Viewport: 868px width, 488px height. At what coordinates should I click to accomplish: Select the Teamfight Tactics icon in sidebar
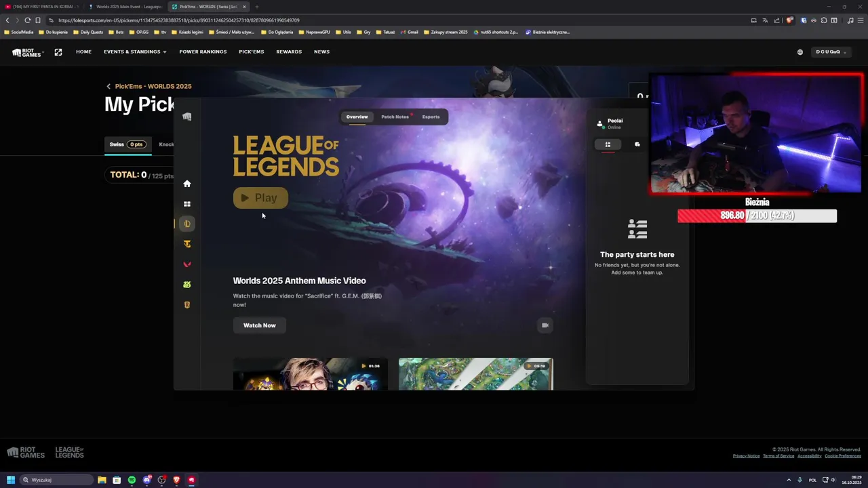pos(187,244)
